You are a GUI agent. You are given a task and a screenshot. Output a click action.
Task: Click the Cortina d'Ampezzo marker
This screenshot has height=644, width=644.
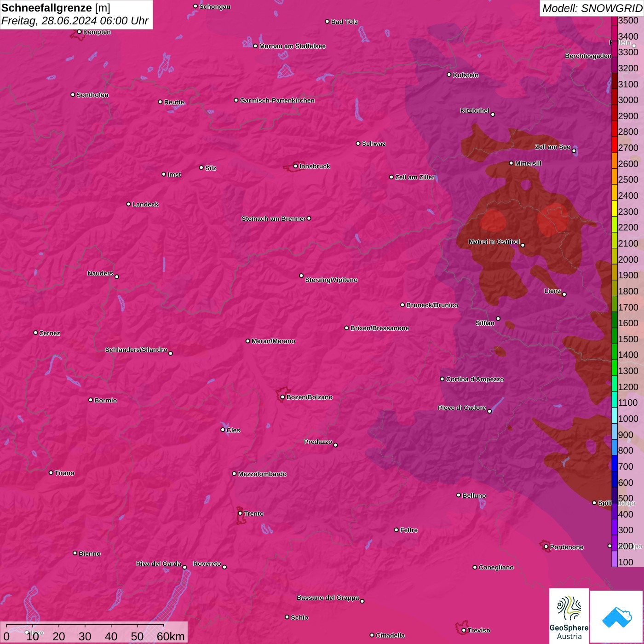coord(442,379)
